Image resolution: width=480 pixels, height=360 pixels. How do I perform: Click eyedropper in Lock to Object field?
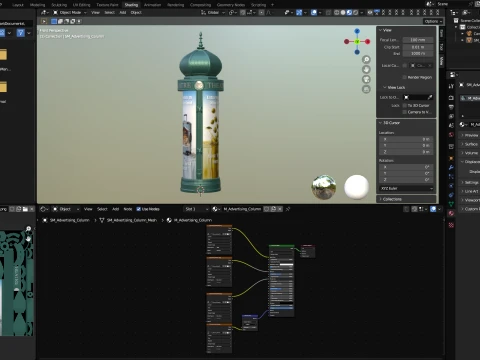click(430, 97)
